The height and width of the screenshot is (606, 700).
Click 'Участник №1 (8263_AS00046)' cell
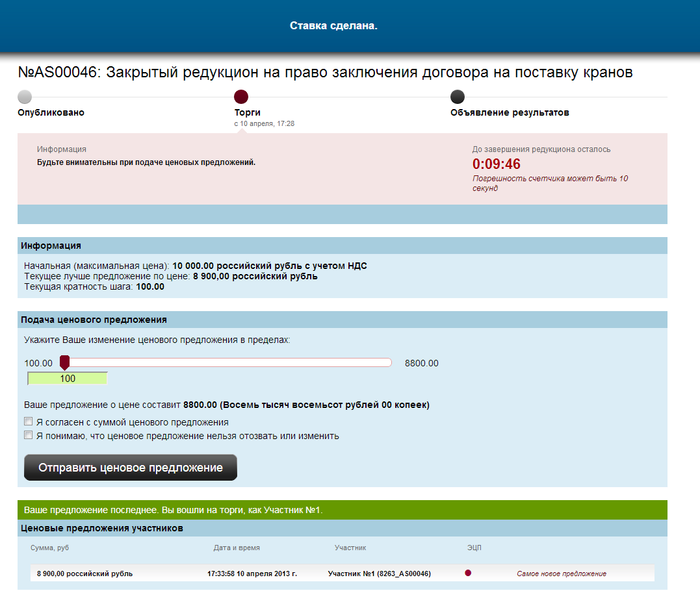coord(380,574)
